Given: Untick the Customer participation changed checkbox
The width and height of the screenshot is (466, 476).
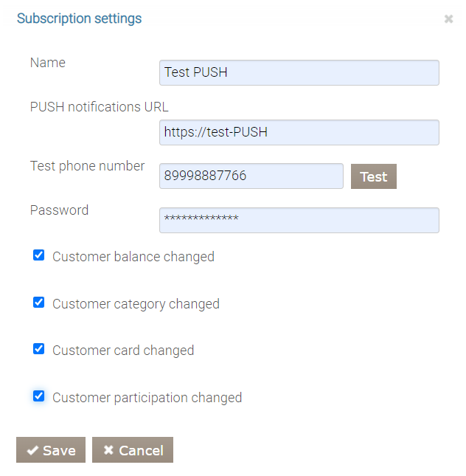Looking at the screenshot, I should click(39, 396).
